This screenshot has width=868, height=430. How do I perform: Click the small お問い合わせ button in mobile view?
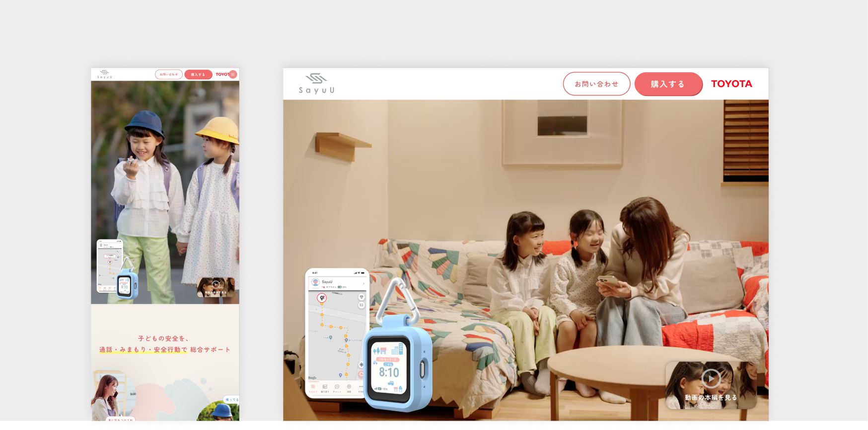point(169,75)
